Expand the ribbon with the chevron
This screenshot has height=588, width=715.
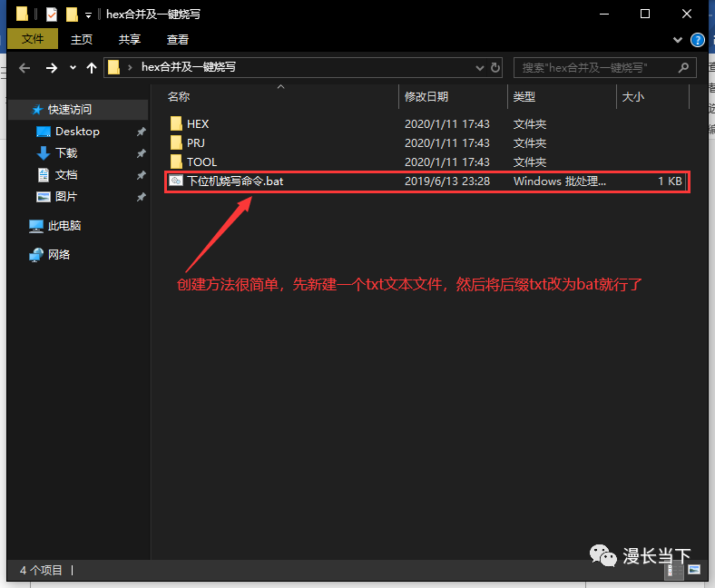(678, 40)
